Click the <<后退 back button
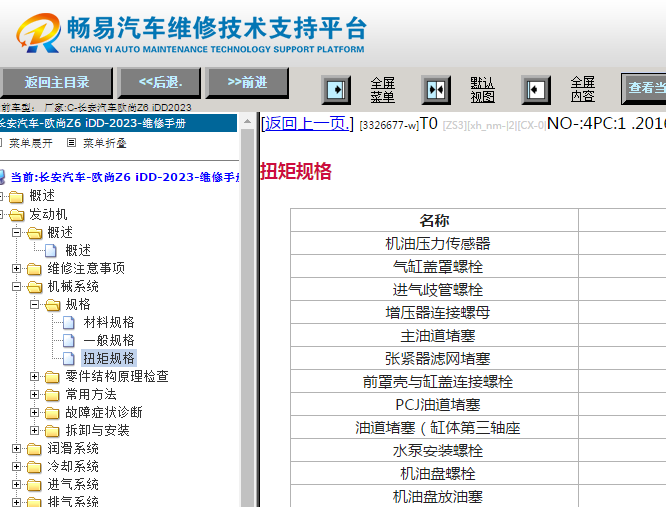Image resolution: width=666 pixels, height=507 pixels. point(160,82)
